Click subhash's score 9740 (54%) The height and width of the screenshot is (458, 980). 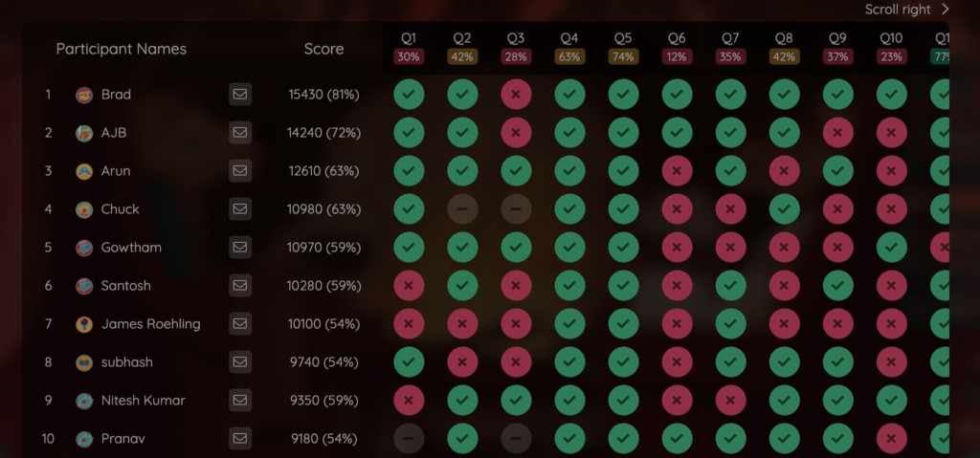pos(323,362)
